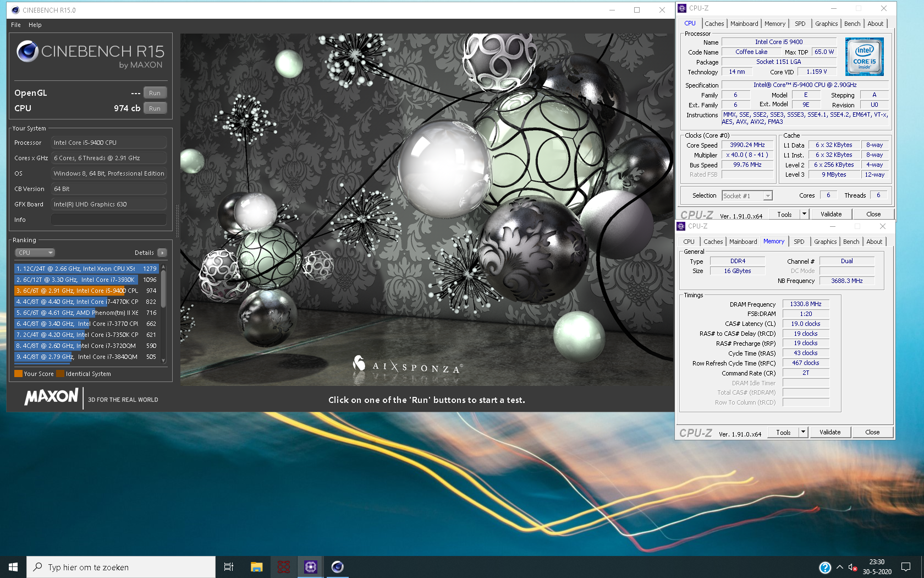Open CPU tab in lower CPU-Z
Viewport: 924px width, 578px height.
(x=689, y=242)
